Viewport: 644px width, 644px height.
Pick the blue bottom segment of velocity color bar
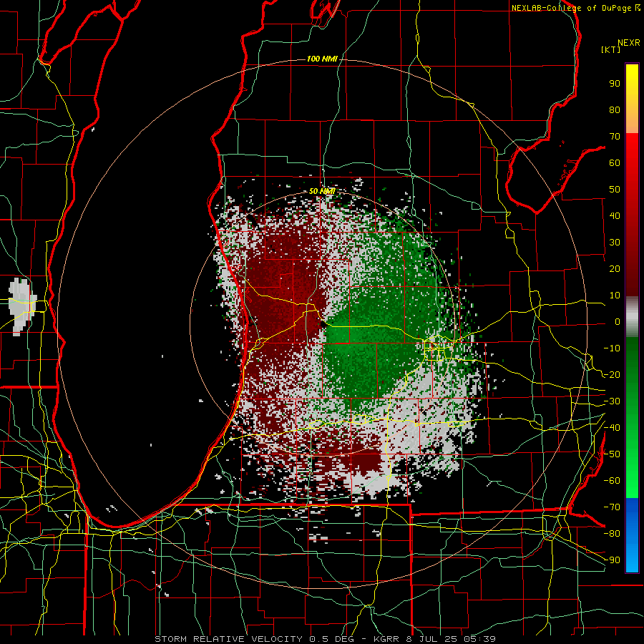click(632, 535)
